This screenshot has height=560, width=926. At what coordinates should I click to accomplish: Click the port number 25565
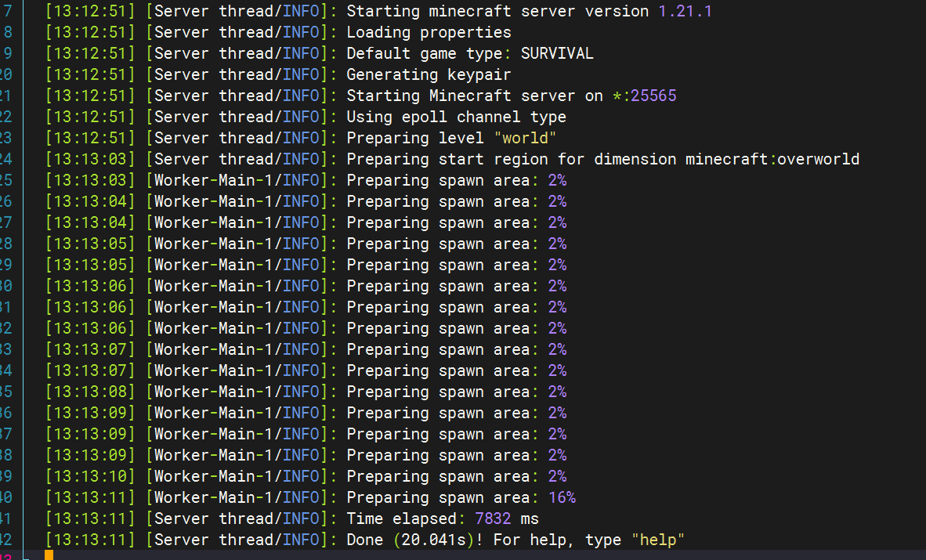[x=653, y=96]
